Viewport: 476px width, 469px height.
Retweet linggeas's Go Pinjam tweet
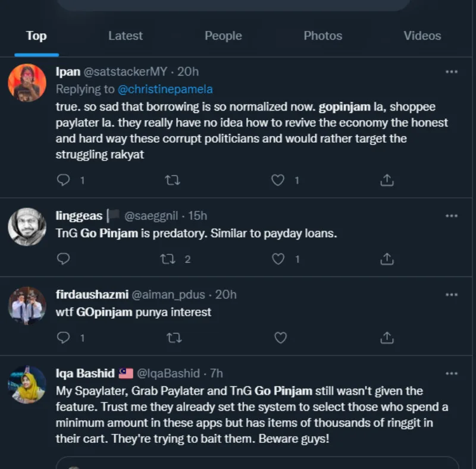tap(168, 259)
